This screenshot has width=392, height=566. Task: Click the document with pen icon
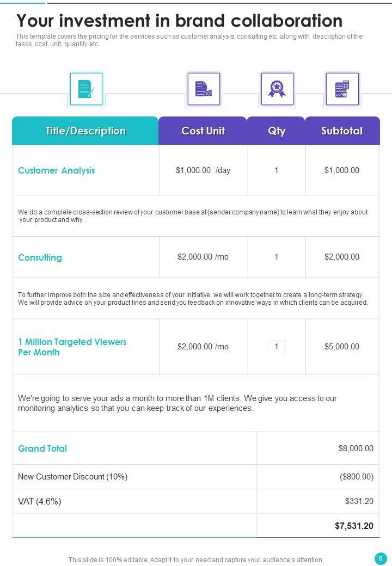(x=86, y=89)
